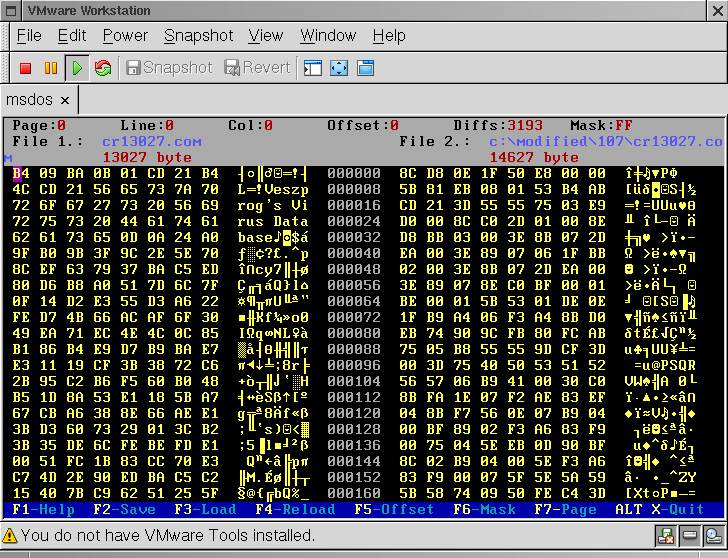Open the File menu
Viewport: 728px width, 558px height.
29,36
